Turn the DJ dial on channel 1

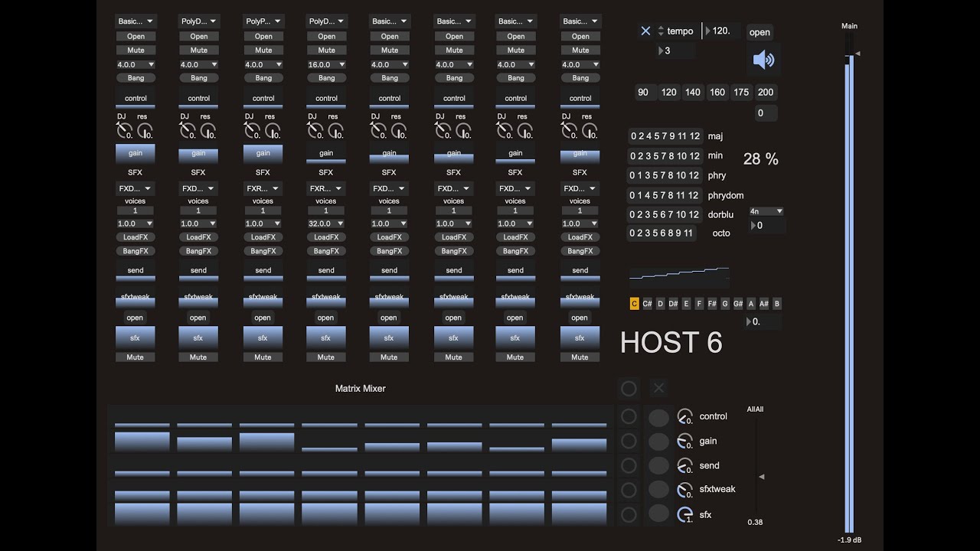(x=124, y=131)
